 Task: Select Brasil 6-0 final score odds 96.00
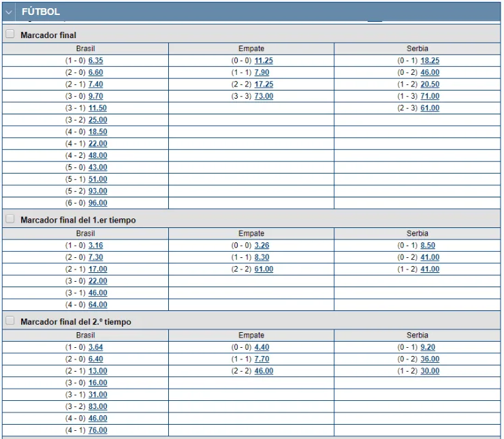click(x=97, y=203)
